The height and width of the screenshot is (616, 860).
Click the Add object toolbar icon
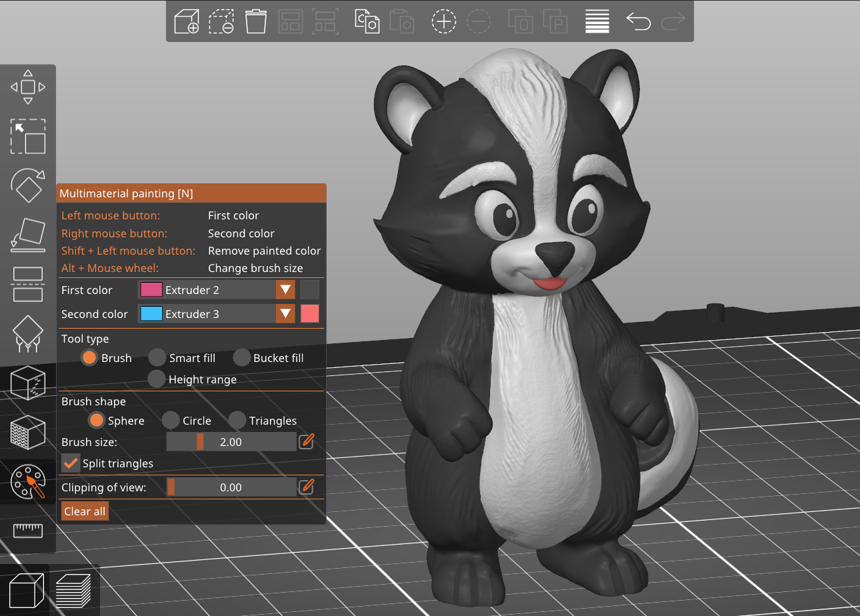pyautogui.click(x=187, y=21)
